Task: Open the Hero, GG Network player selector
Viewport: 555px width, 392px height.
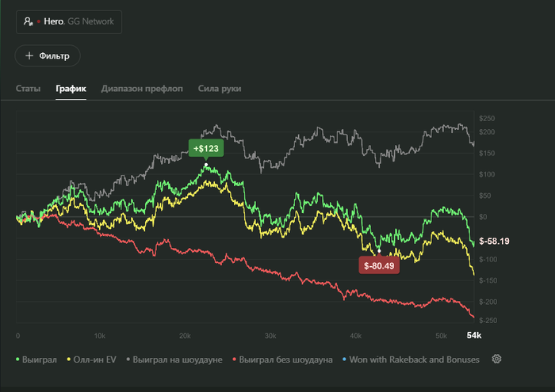Action: [x=69, y=22]
